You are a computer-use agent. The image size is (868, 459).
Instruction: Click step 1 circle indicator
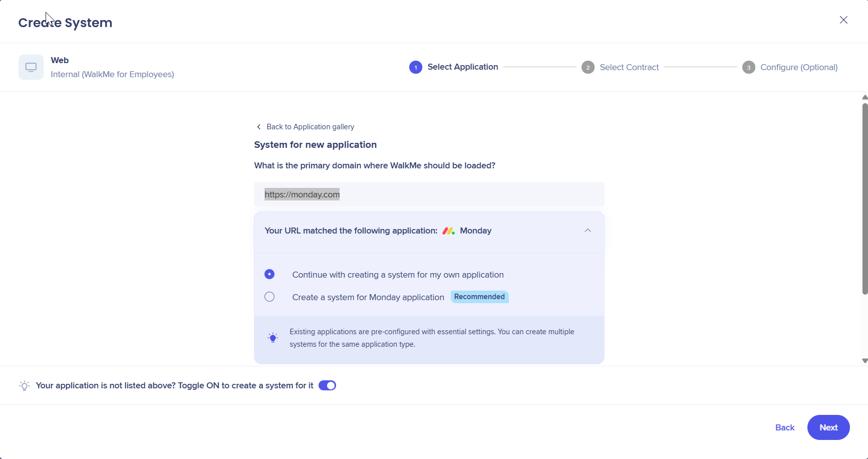click(415, 67)
